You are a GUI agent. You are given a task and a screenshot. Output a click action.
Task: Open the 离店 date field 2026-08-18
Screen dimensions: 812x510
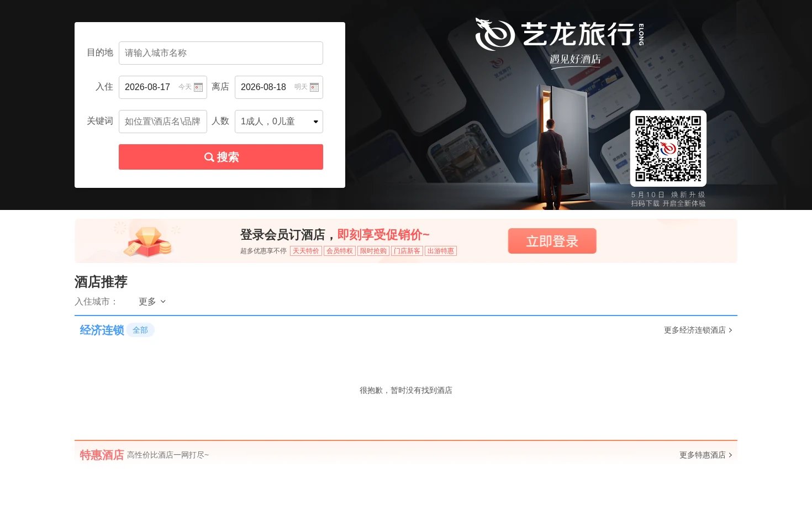click(279, 87)
